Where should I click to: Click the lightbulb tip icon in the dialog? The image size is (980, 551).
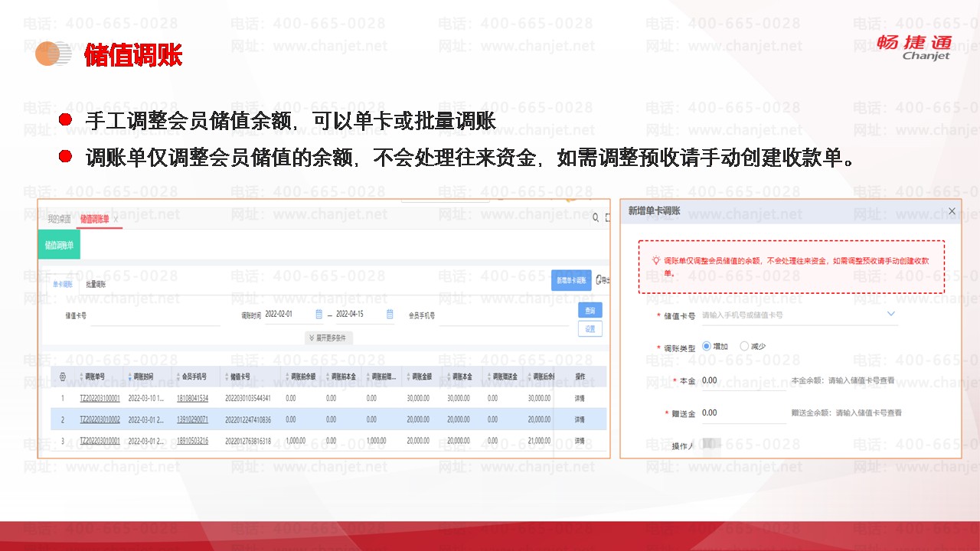point(656,261)
